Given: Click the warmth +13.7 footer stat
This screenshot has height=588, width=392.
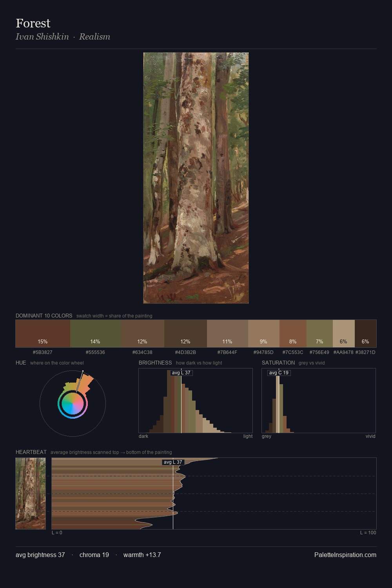Looking at the screenshot, I should point(142,555).
